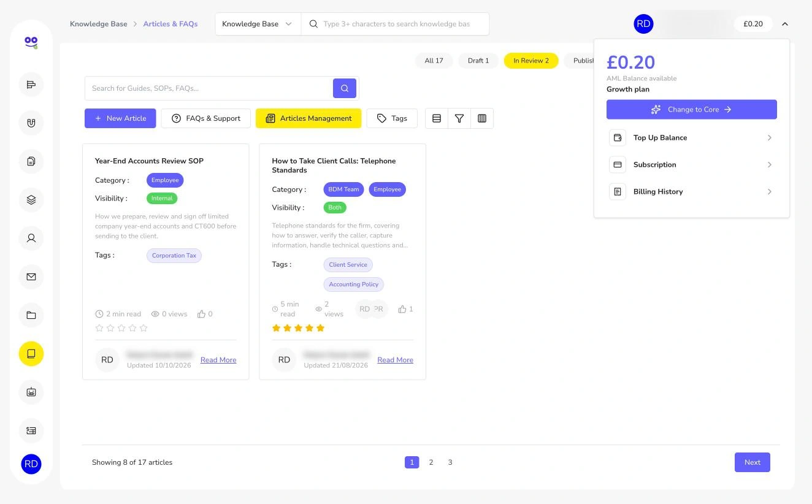Click the RD avatar in the top bar
The image size is (812, 504).
[643, 24]
